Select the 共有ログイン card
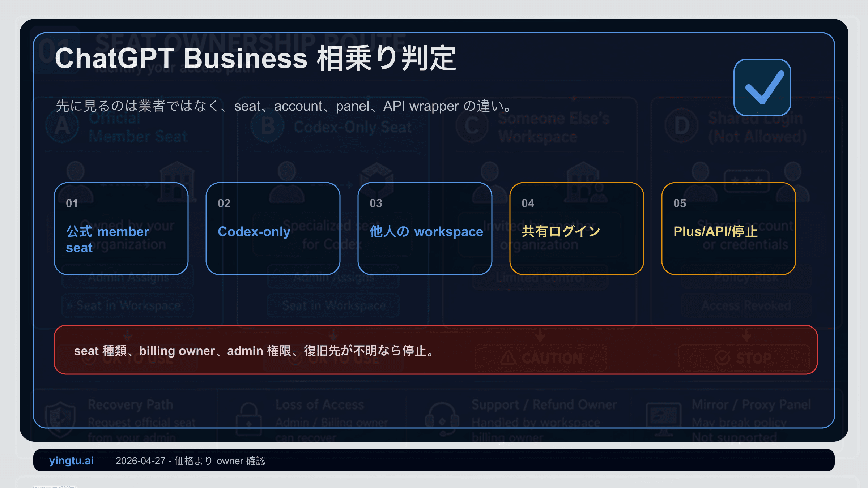868x488 pixels. click(576, 228)
